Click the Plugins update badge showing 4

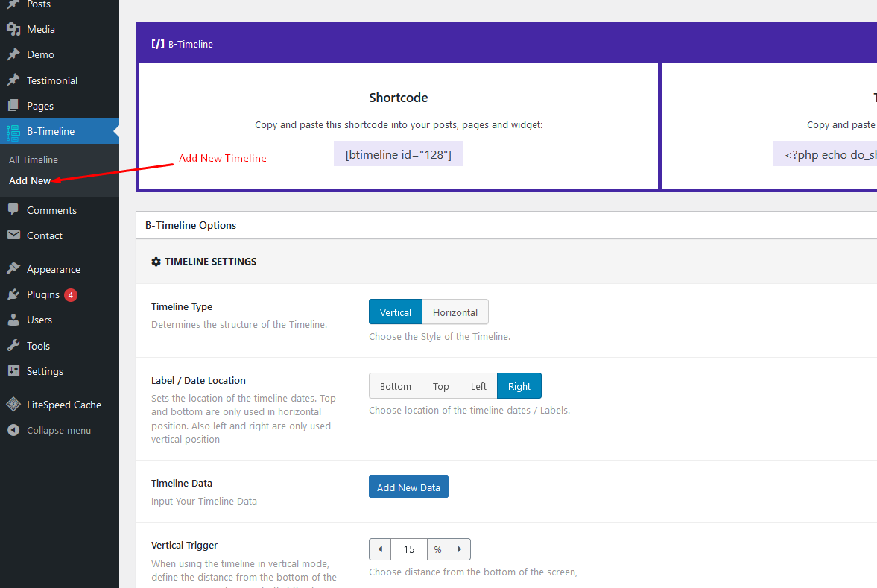(x=71, y=295)
